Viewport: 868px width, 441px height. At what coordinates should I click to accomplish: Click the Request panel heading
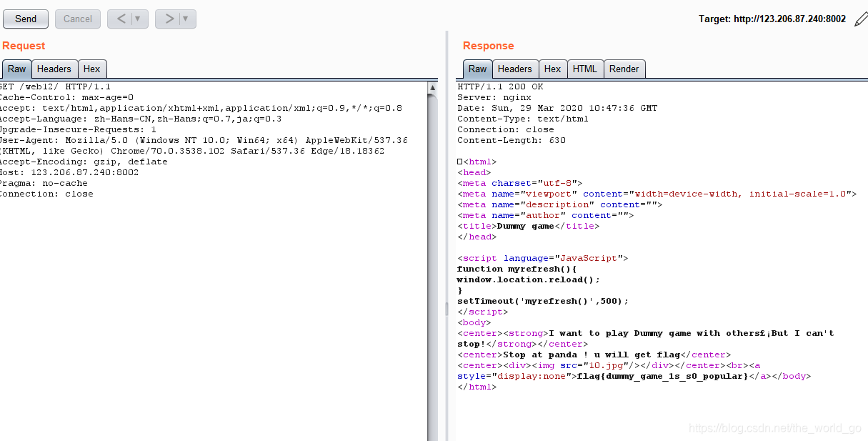[x=24, y=46]
